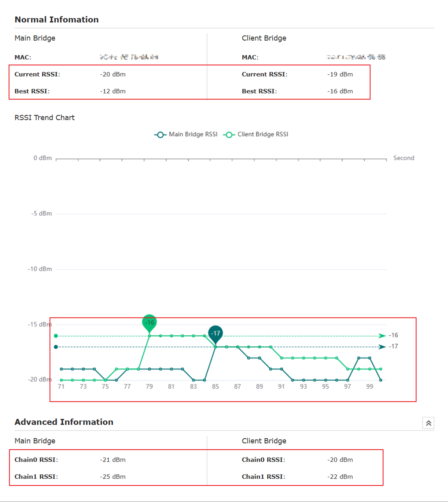
Task: Select Main Bridge data point at second 98
Action: [x=359, y=358]
